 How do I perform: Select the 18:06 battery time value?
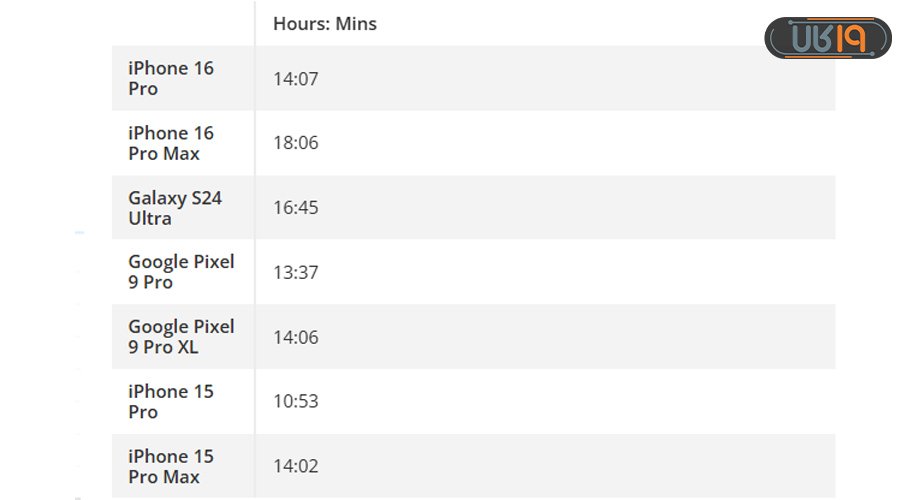(x=296, y=142)
